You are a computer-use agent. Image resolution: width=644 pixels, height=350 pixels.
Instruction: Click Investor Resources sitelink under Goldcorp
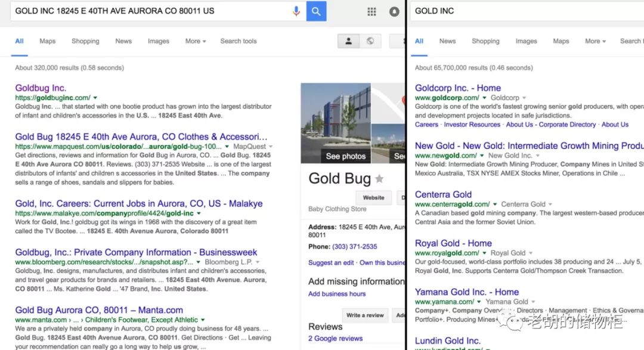pyautogui.click(x=472, y=125)
